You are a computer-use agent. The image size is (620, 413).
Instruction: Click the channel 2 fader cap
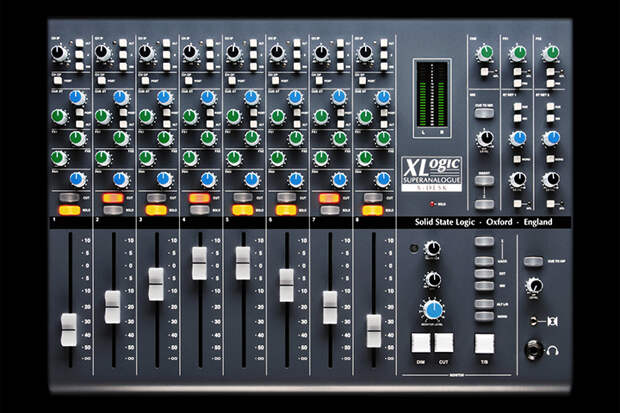pyautogui.click(x=113, y=307)
